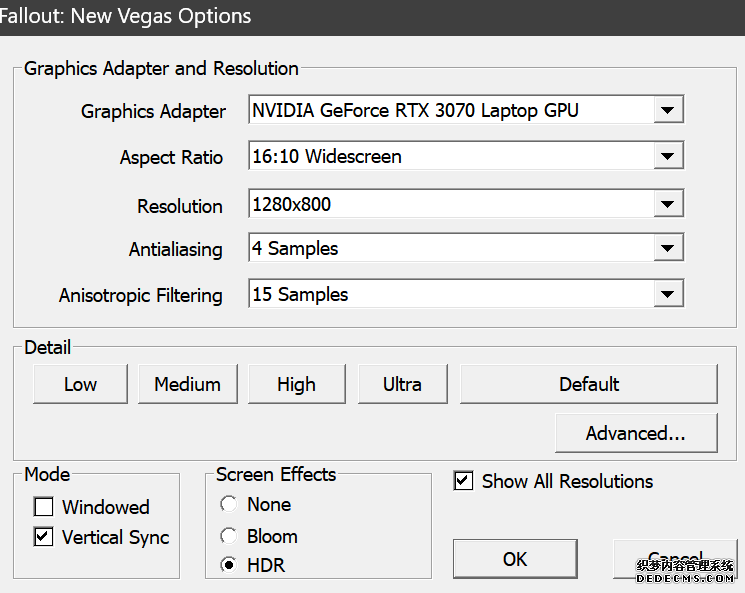Select the HDR radio button
Screen dimensions: 745x593
pyautogui.click(x=229, y=566)
